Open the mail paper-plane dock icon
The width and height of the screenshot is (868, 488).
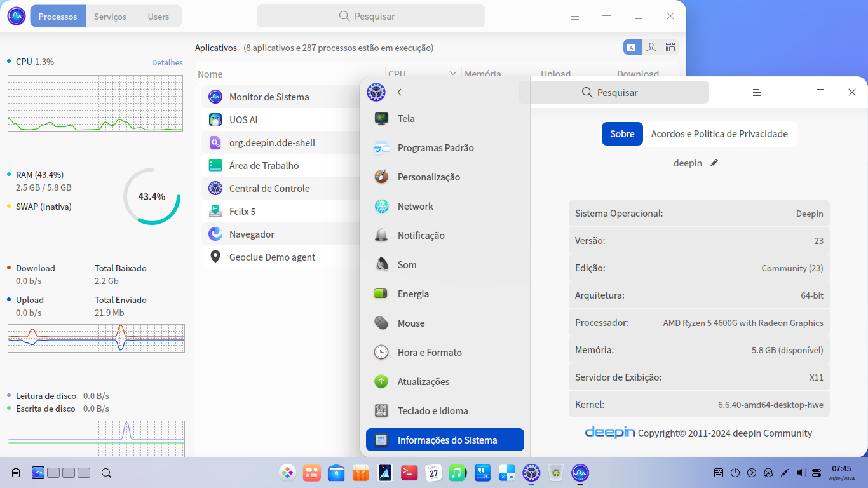[385, 473]
